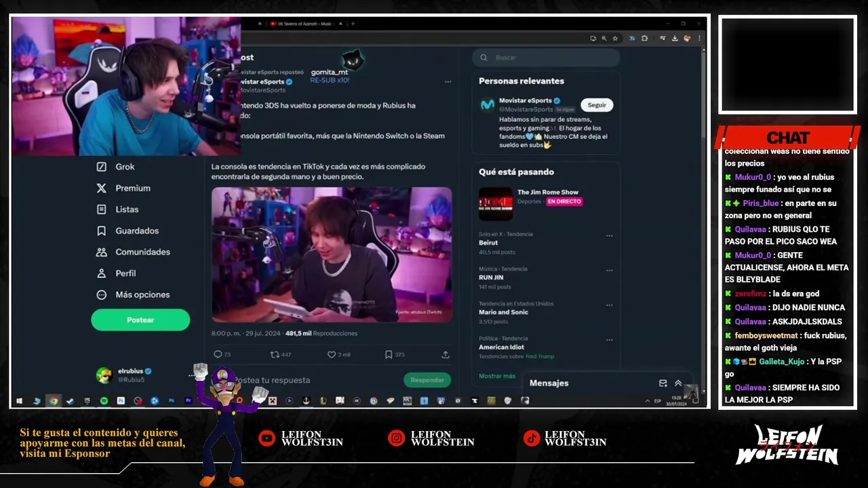Click the Photoshop icon in the taskbar
This screenshot has height=488, width=868.
click(x=172, y=401)
